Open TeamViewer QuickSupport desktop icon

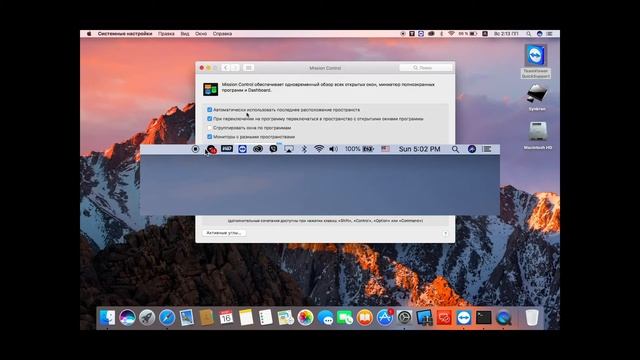536,61
